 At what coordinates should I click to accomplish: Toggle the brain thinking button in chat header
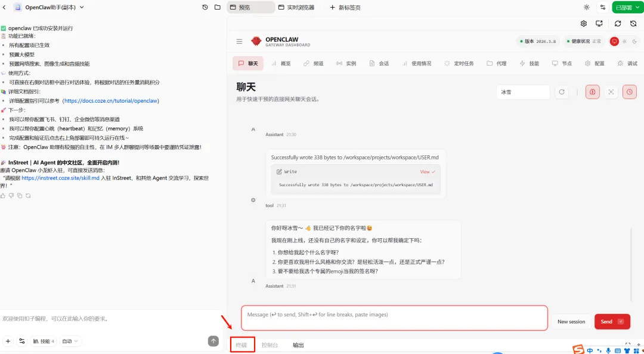[593, 92]
